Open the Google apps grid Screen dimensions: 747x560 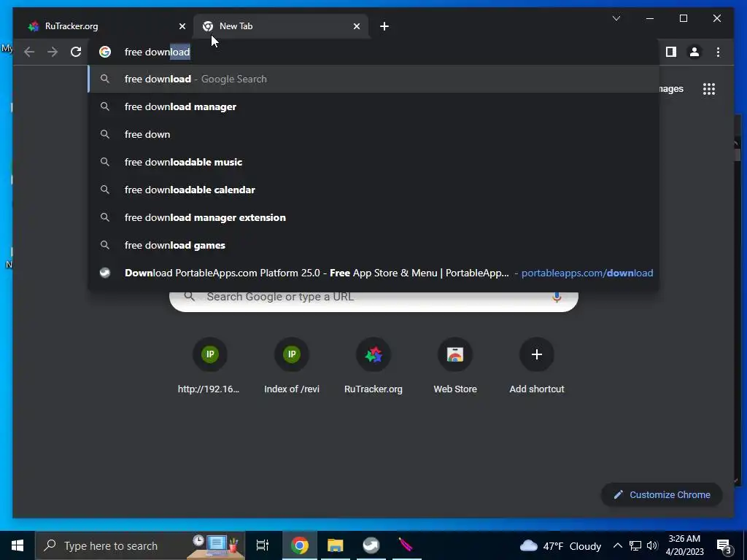tap(709, 89)
